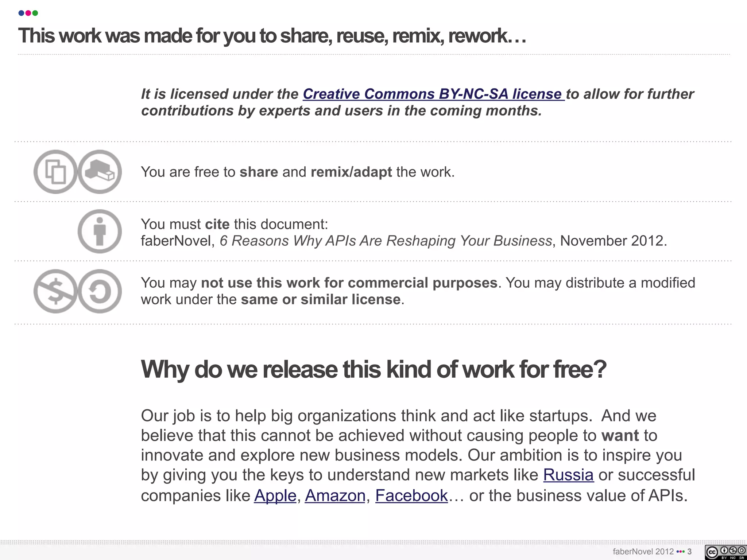Screen dimensions: 747x560
Task: Click the page number 3 in footer
Action: (x=689, y=552)
